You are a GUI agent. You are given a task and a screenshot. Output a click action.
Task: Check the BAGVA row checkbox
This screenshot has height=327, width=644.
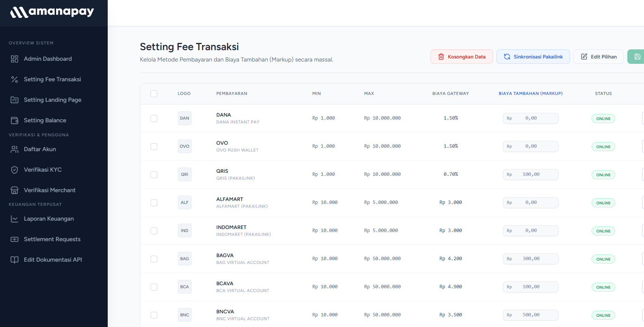point(154,259)
